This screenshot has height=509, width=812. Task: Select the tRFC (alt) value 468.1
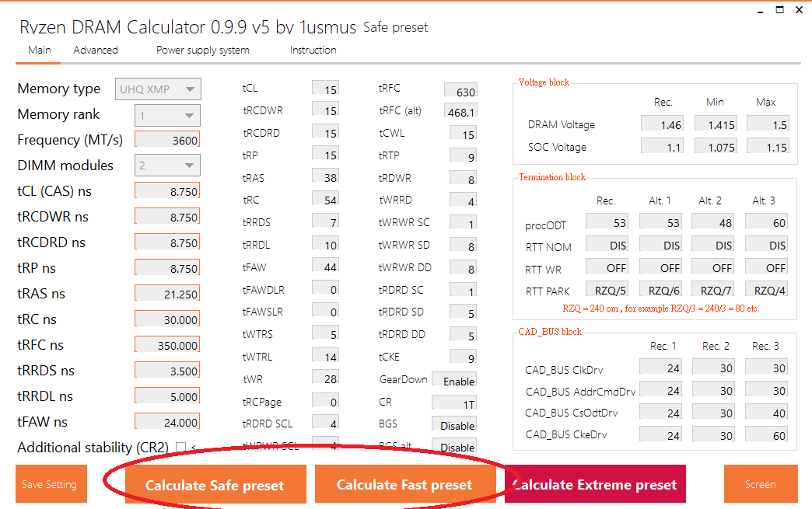tap(461, 112)
